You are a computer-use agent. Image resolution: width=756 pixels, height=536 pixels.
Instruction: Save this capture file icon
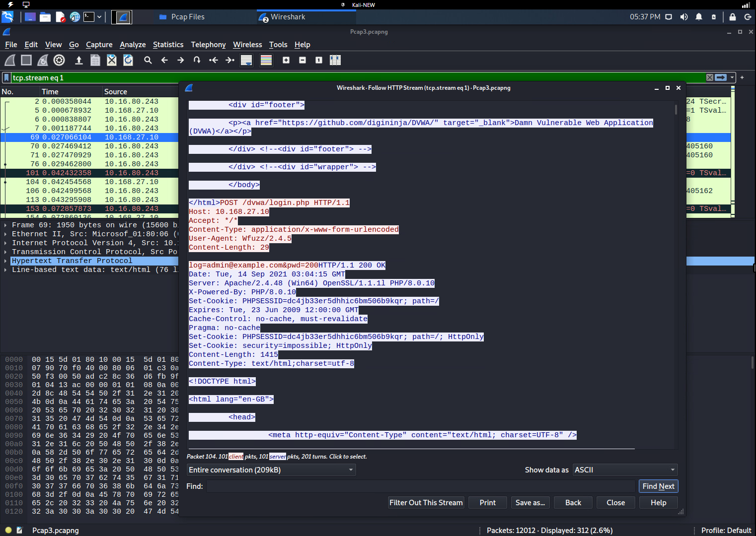click(95, 60)
